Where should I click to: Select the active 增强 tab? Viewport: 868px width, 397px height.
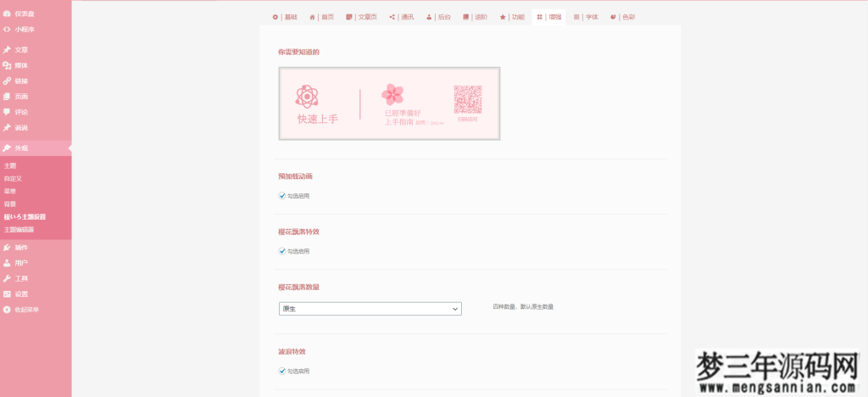(548, 17)
